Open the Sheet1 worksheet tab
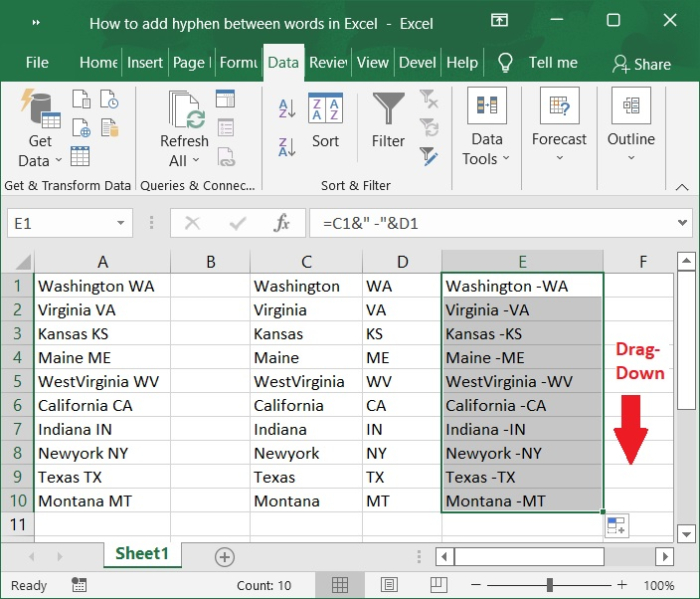 point(142,554)
